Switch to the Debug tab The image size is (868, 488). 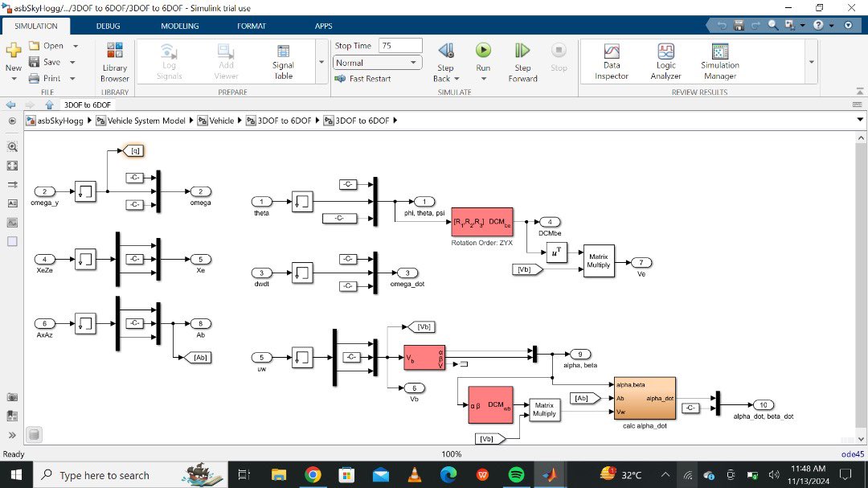(x=108, y=26)
